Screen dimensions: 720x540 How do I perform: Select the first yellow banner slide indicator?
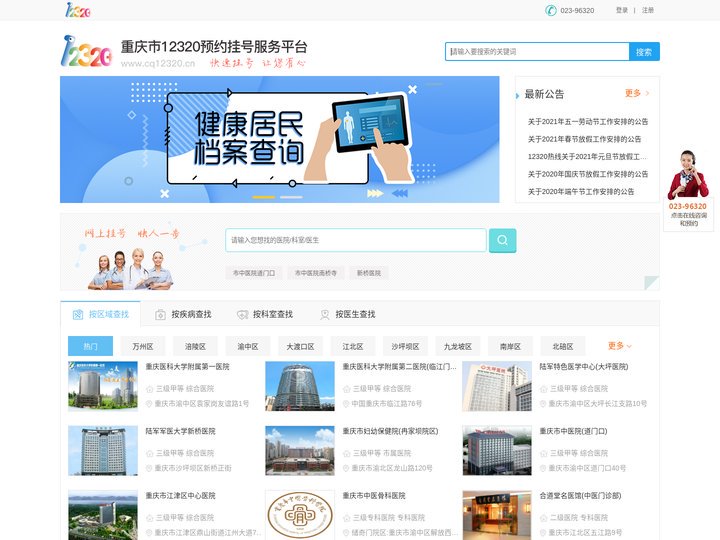pos(264,197)
